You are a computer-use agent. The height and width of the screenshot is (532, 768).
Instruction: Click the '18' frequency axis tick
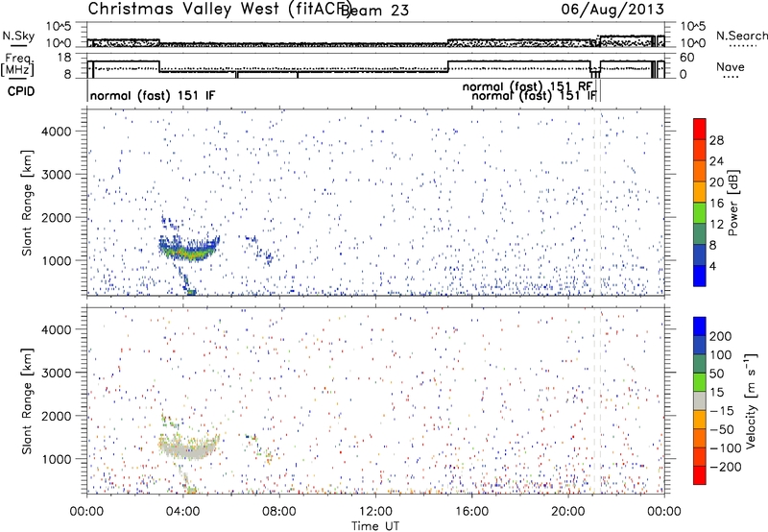pos(64,58)
